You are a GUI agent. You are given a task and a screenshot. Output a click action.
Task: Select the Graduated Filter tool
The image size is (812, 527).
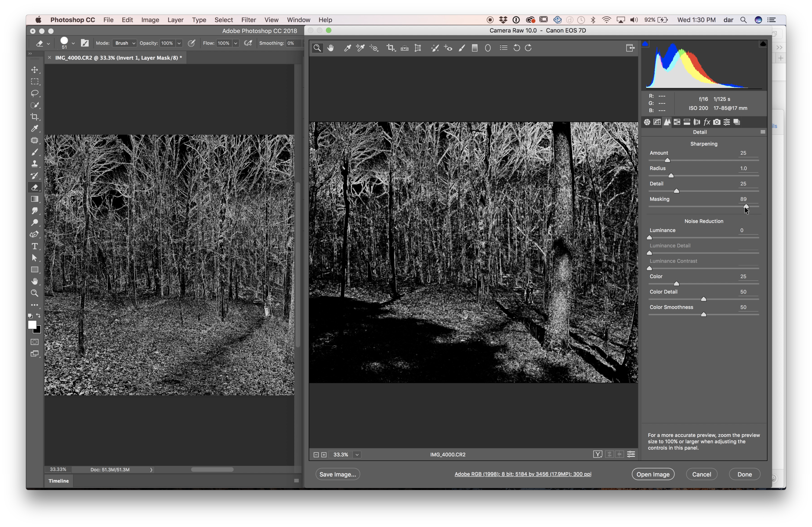click(x=475, y=48)
